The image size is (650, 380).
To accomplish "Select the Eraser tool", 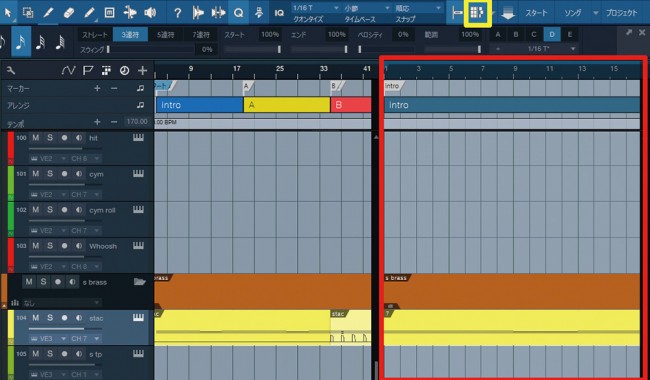I will [x=69, y=12].
